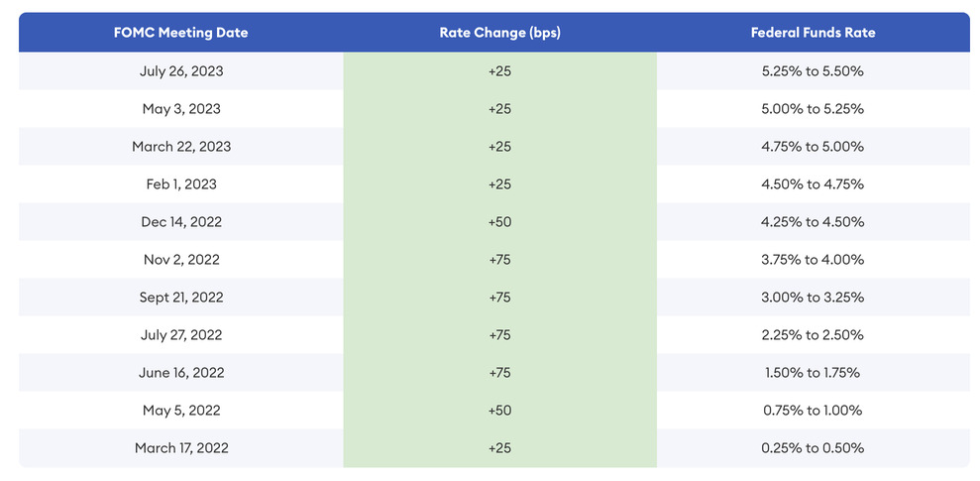Select the June 16, 2022 date cell

[x=181, y=372]
